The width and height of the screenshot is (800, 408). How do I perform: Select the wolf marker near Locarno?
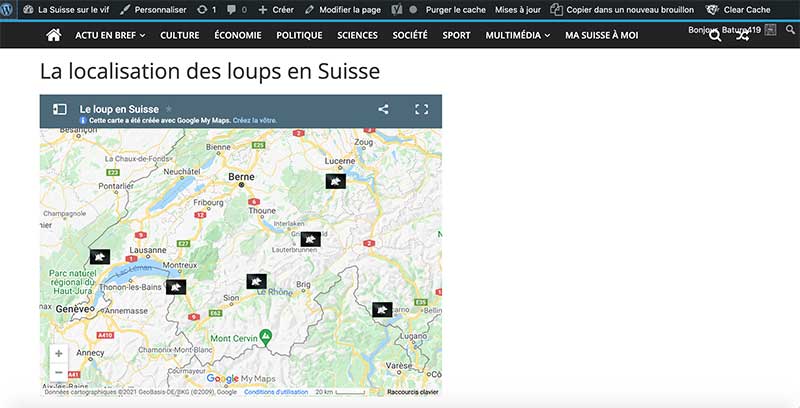[x=382, y=310]
